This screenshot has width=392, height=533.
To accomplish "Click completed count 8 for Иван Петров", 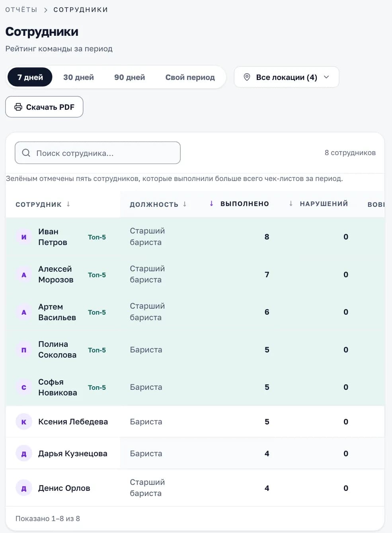I will tap(267, 237).
